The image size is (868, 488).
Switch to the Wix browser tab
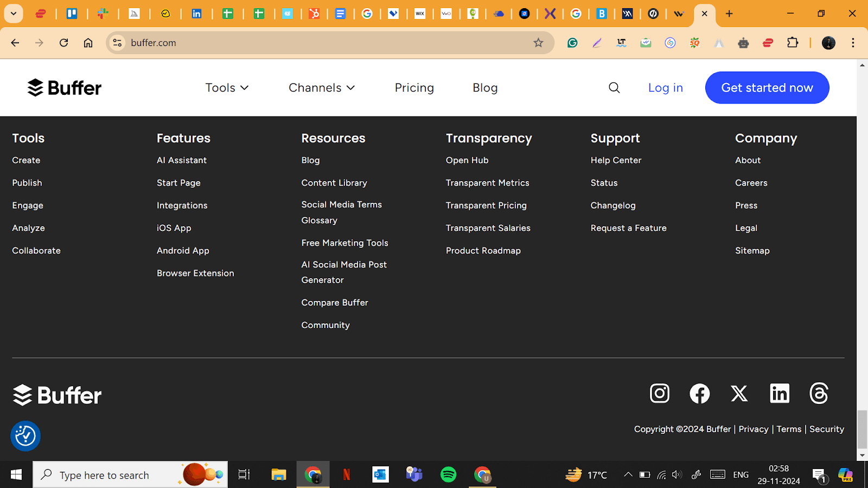coord(420,14)
